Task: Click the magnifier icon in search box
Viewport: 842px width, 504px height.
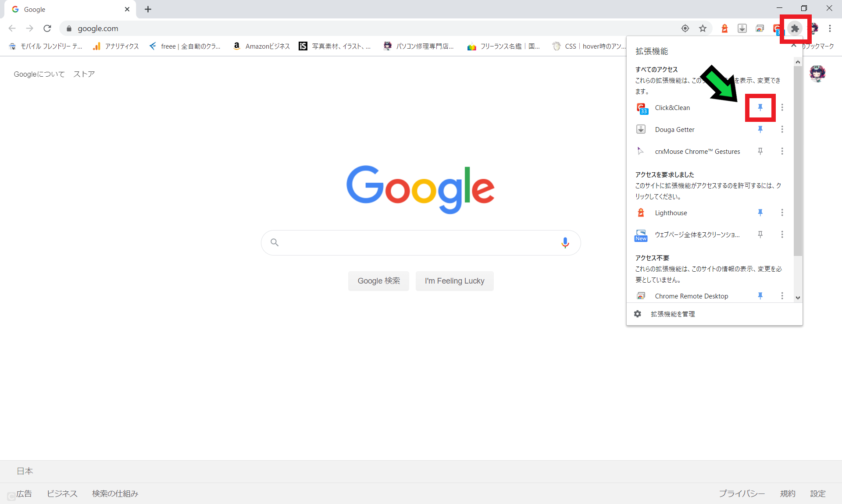Action: pos(275,242)
